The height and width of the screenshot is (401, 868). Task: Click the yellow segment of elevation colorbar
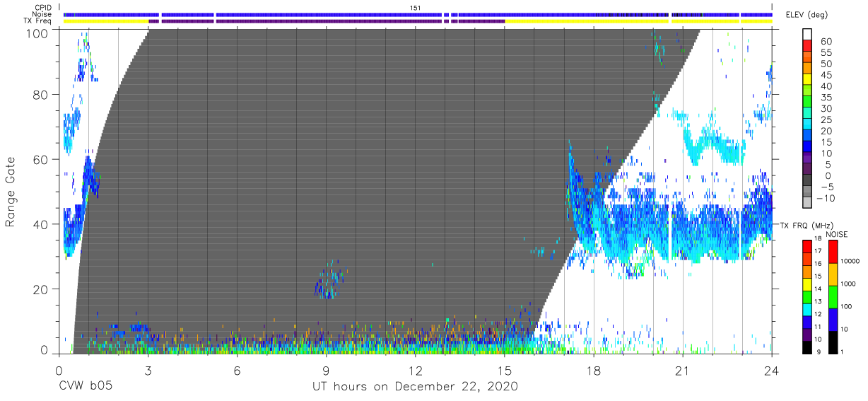click(808, 79)
